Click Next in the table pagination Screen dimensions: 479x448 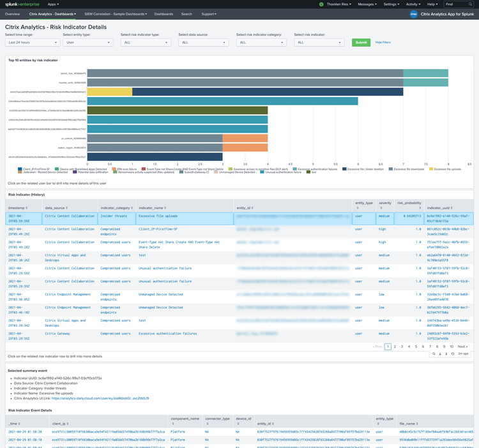tap(462, 347)
